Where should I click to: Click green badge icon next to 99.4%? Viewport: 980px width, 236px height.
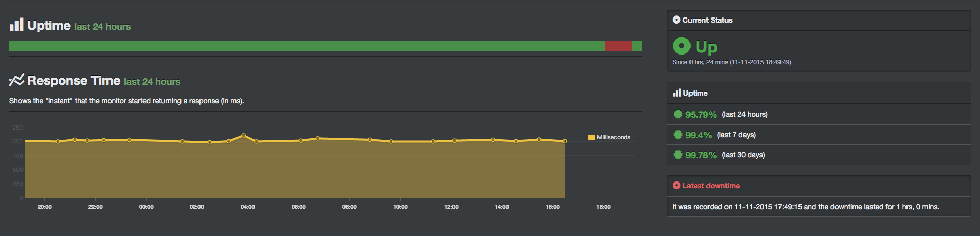(x=678, y=135)
